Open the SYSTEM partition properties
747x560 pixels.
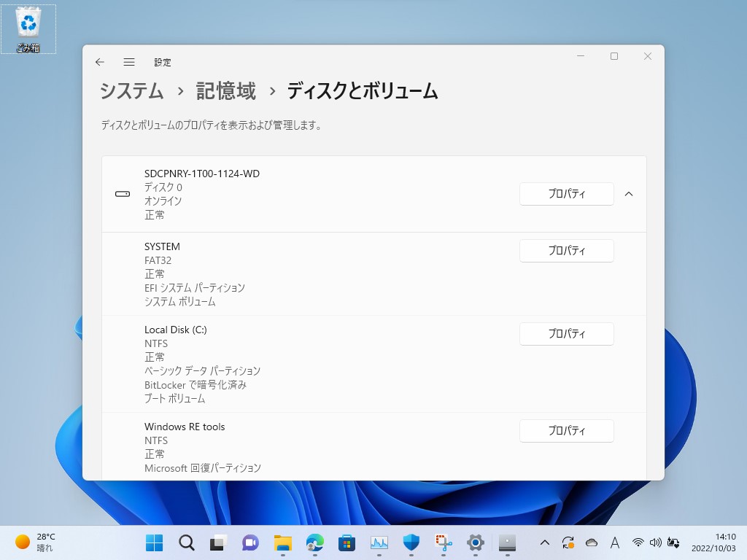click(567, 251)
